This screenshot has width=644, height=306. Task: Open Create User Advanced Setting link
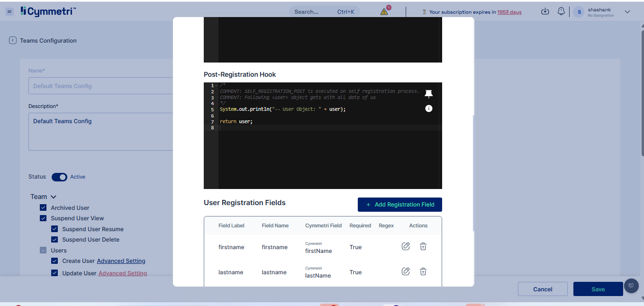coord(121,261)
